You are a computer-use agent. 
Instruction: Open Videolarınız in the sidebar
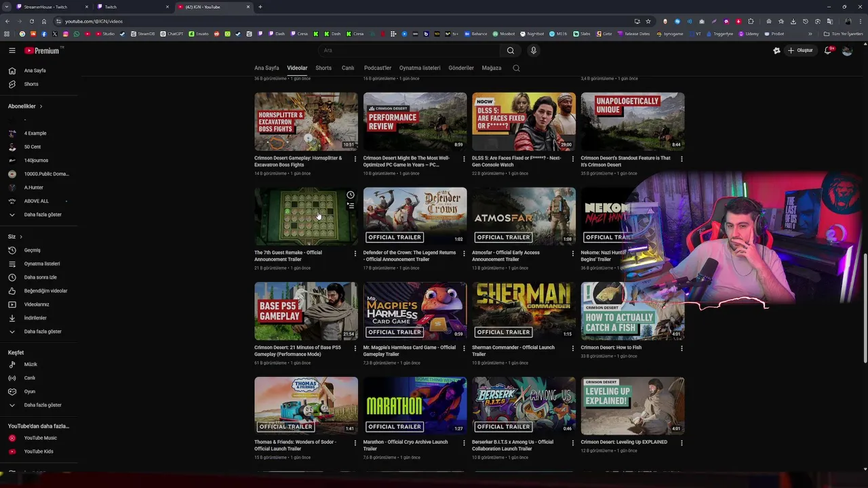[37, 304]
